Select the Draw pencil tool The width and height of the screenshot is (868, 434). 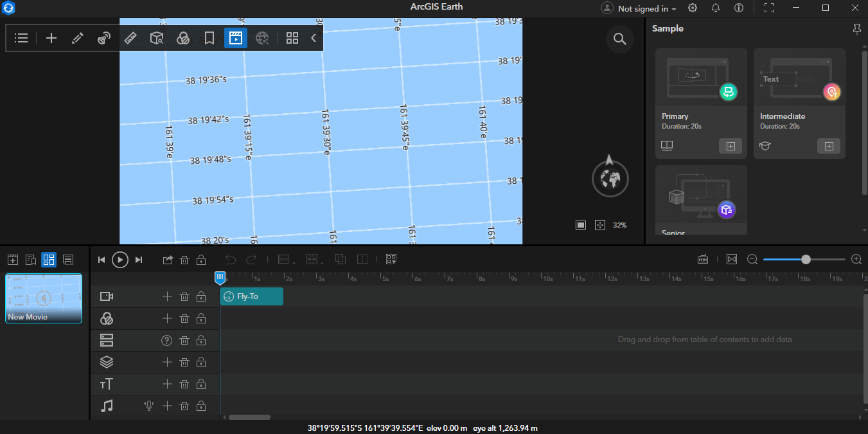pyautogui.click(x=77, y=38)
